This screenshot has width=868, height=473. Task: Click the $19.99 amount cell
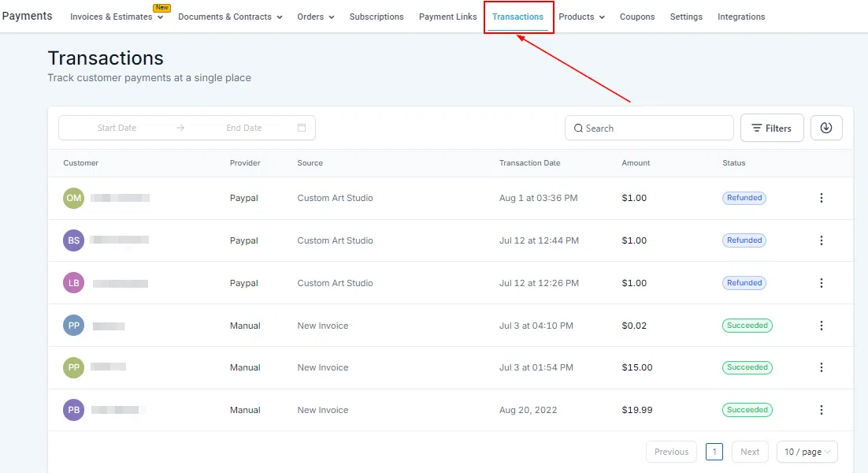[636, 410]
